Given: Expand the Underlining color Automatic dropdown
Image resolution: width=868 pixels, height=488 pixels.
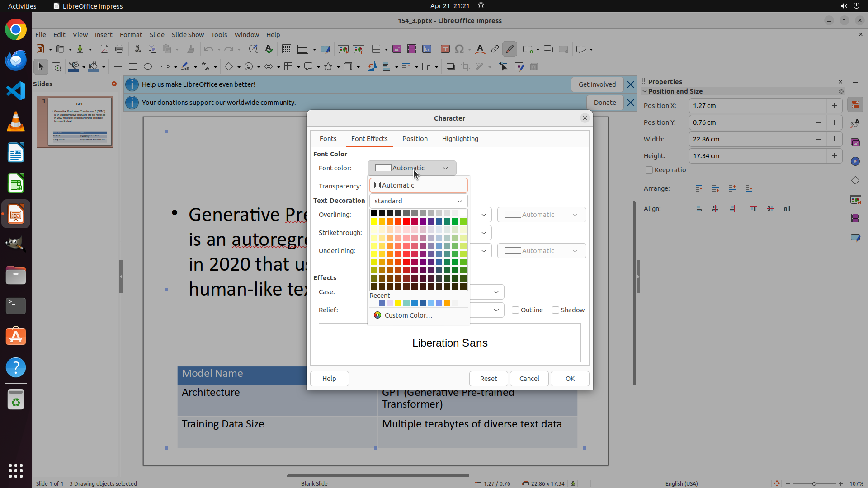Looking at the screenshot, I should (541, 251).
